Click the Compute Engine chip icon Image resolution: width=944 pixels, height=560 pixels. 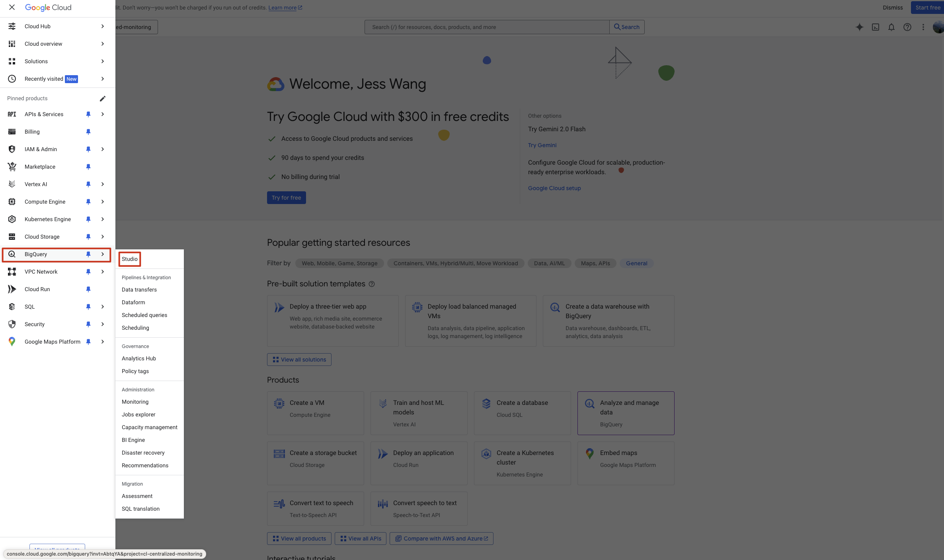pyautogui.click(x=12, y=202)
